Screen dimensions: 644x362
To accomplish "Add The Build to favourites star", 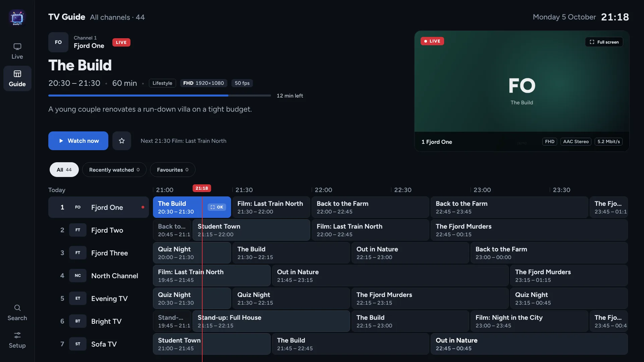I will click(x=122, y=141).
